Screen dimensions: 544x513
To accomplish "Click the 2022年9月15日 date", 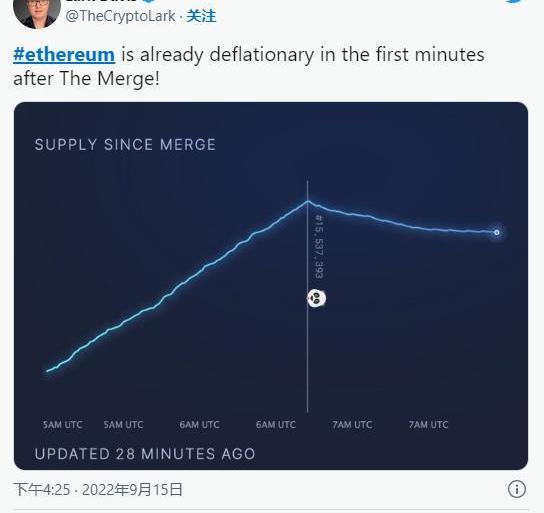I will [132, 489].
